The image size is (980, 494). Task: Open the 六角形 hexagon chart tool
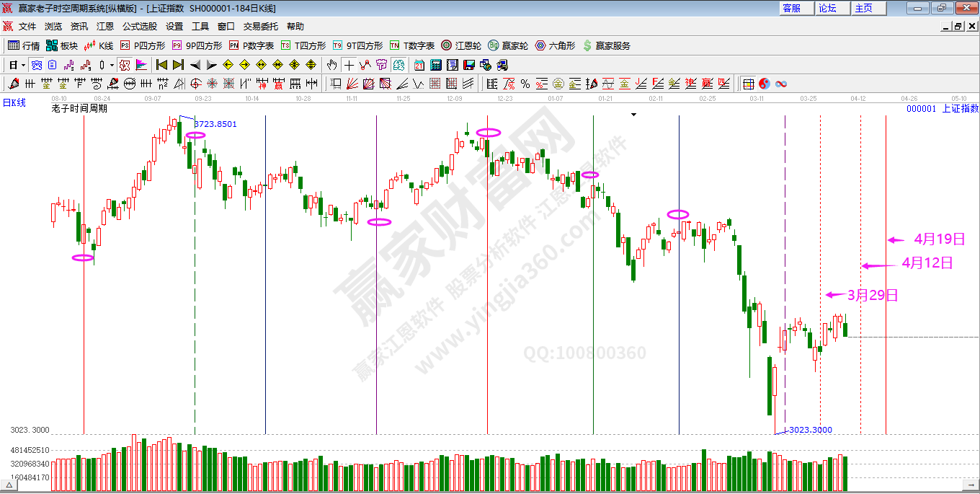pyautogui.click(x=555, y=45)
